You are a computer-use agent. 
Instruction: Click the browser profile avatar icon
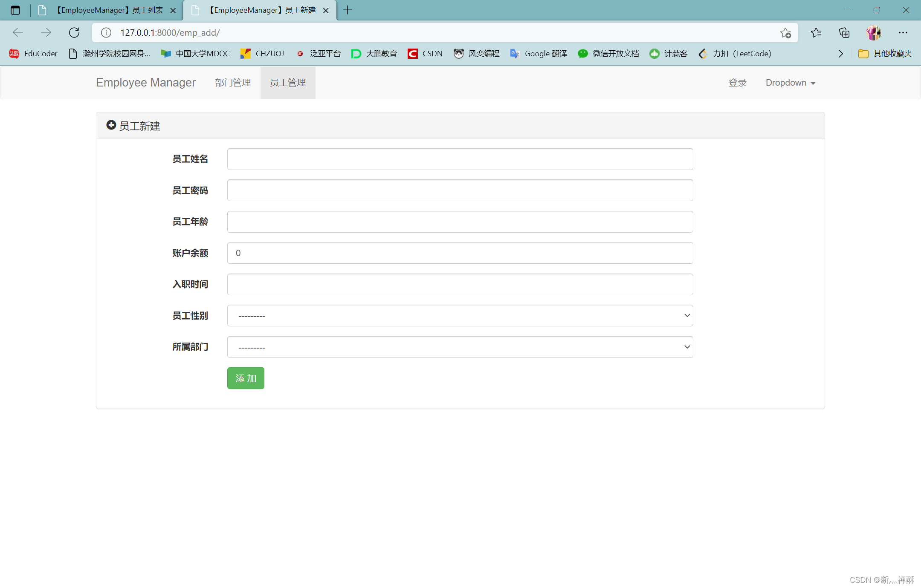pyautogui.click(x=873, y=32)
